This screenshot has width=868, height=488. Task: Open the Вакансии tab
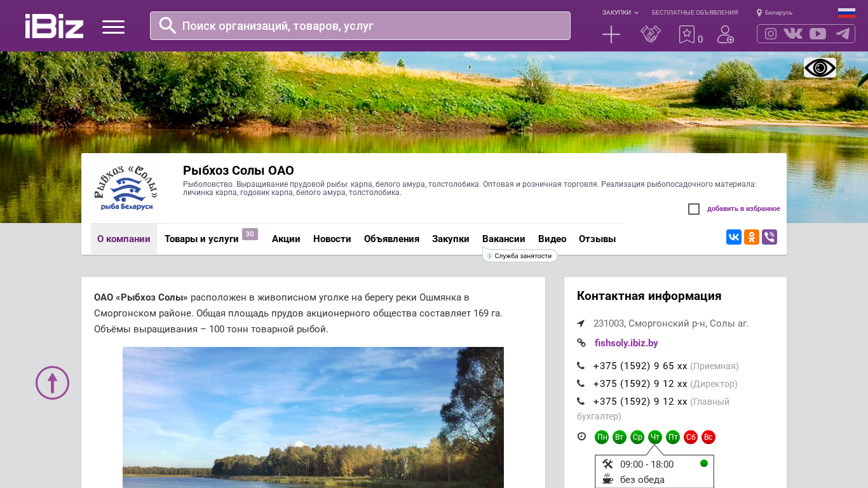[504, 239]
